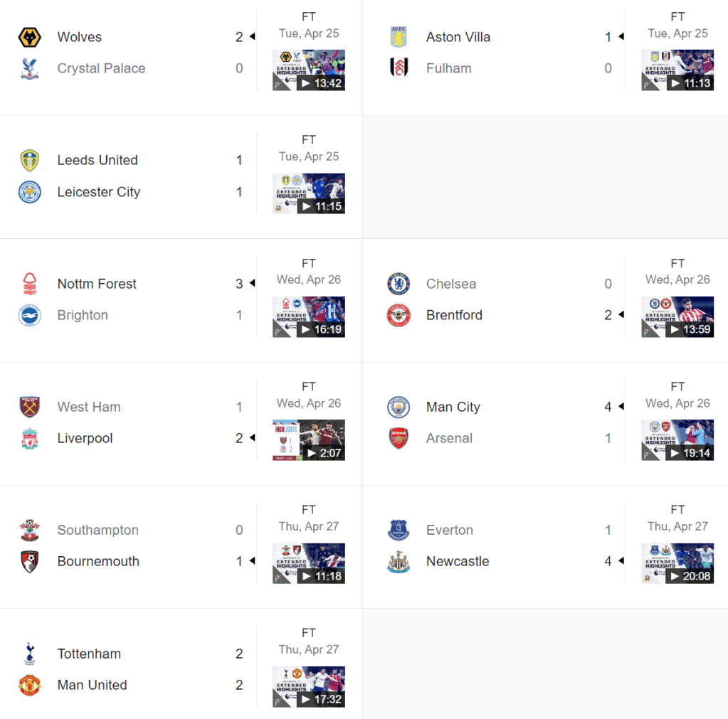
Task: Click the Leicester City club crest
Action: point(29,192)
